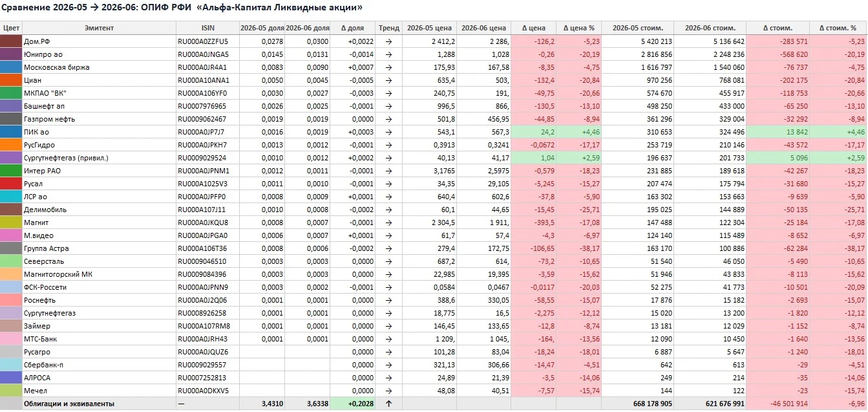This screenshot has height=412, width=868.
Task: Click the 2026-05 стоим. column header
Action: 637,28
